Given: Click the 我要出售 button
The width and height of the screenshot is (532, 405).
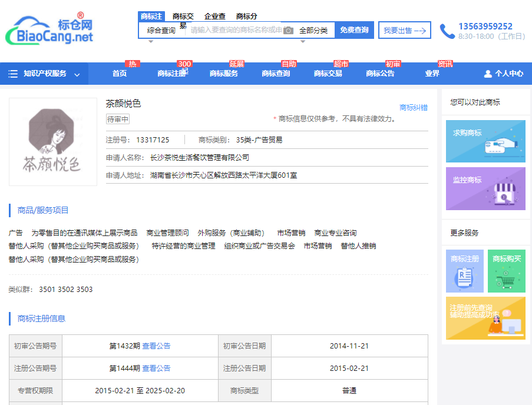Looking at the screenshot, I should 405,30.
